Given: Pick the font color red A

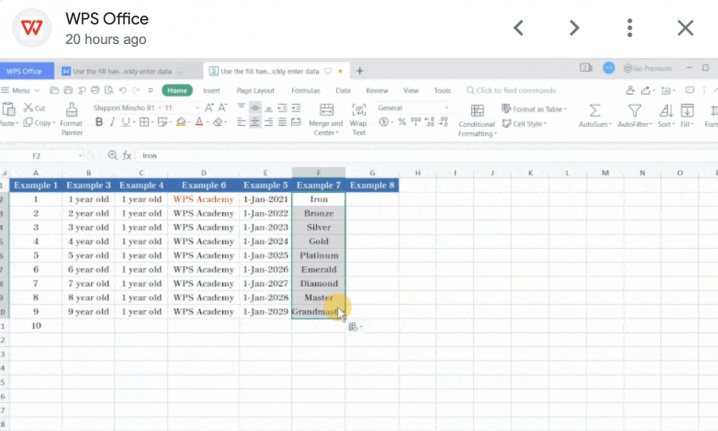Looking at the screenshot, I should pyautogui.click(x=199, y=123).
